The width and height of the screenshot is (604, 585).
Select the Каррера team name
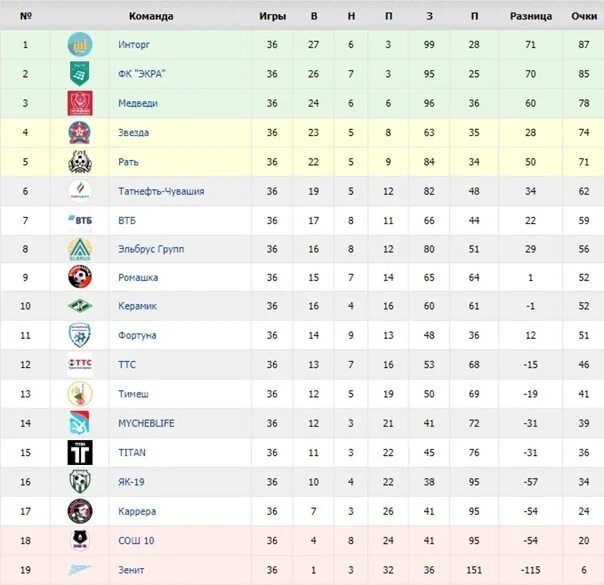pyautogui.click(x=137, y=511)
